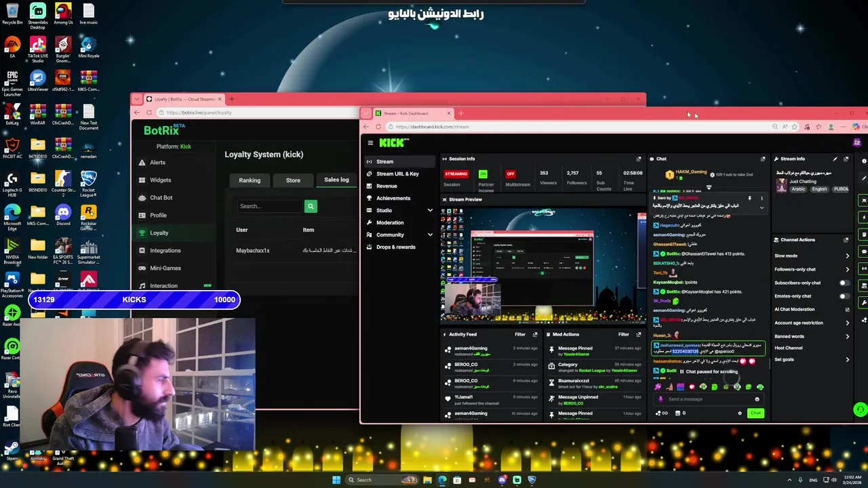The width and height of the screenshot is (868, 488).
Task: Unpin the pinned chat message
Action: [749, 199]
